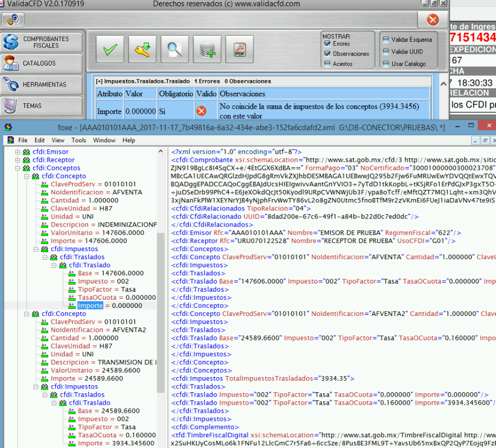Click attribute icon next to selected Importe = 0.000000
496x448 pixels.
pos(72,306)
